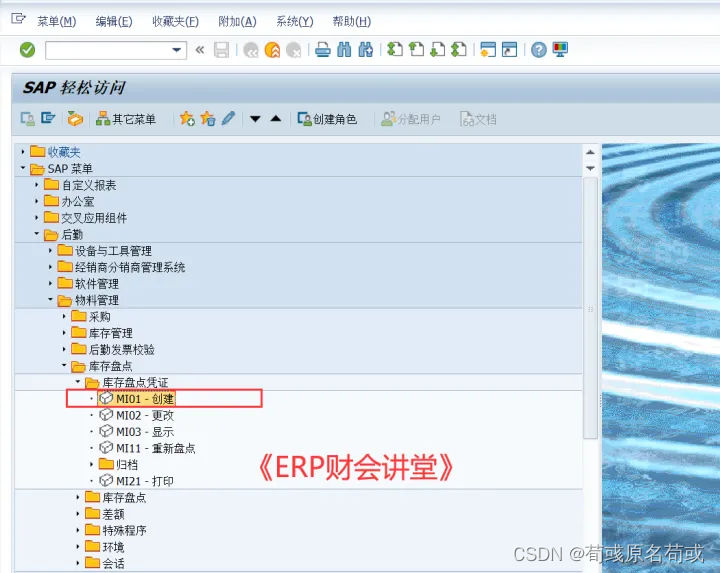
Task: Expand the 交叉应用组件 folder
Action: coord(37,218)
